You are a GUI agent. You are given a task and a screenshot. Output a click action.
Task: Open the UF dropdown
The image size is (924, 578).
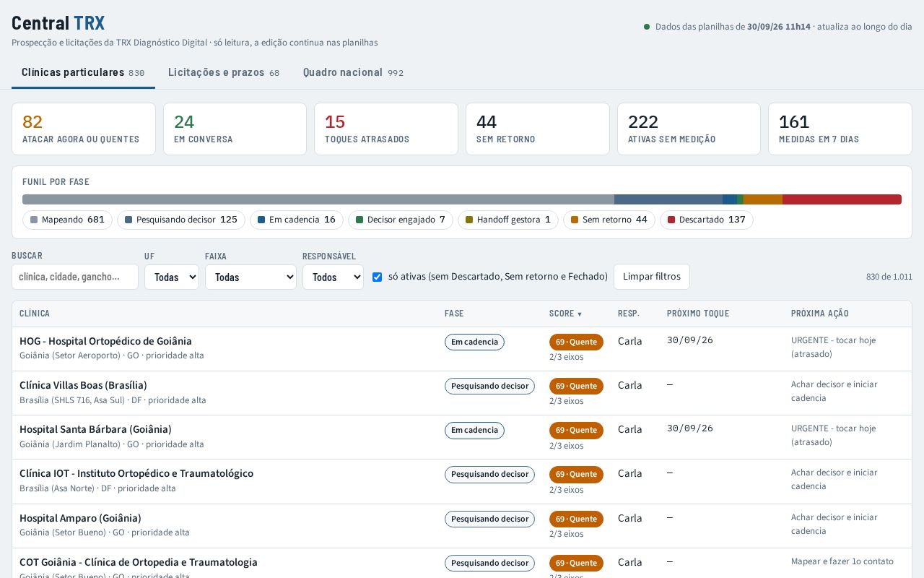point(172,277)
